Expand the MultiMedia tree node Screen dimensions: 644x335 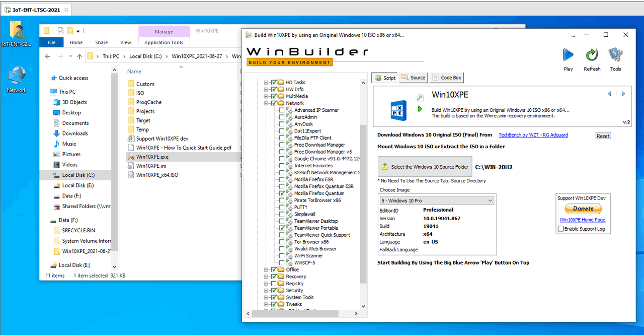[x=266, y=96]
